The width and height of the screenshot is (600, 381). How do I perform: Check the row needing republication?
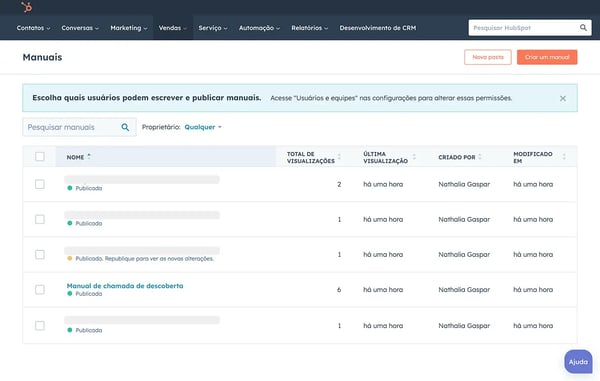click(40, 254)
